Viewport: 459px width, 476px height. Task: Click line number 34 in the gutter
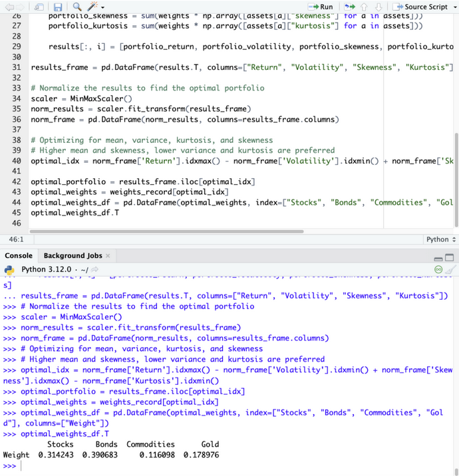tap(17, 98)
